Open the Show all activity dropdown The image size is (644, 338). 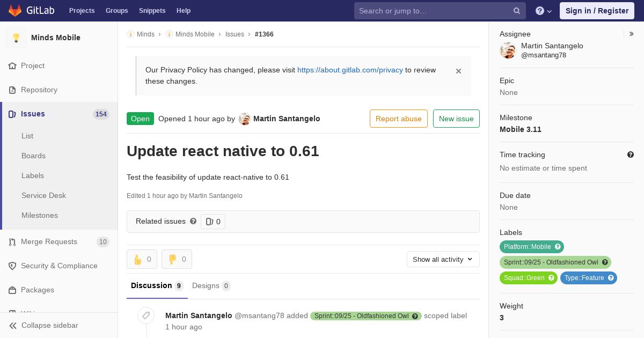[x=443, y=259]
